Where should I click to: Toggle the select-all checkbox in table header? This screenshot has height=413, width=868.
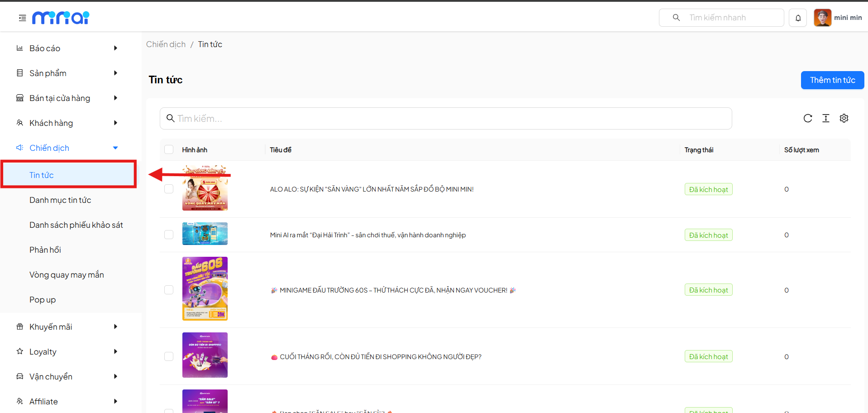[x=169, y=150]
